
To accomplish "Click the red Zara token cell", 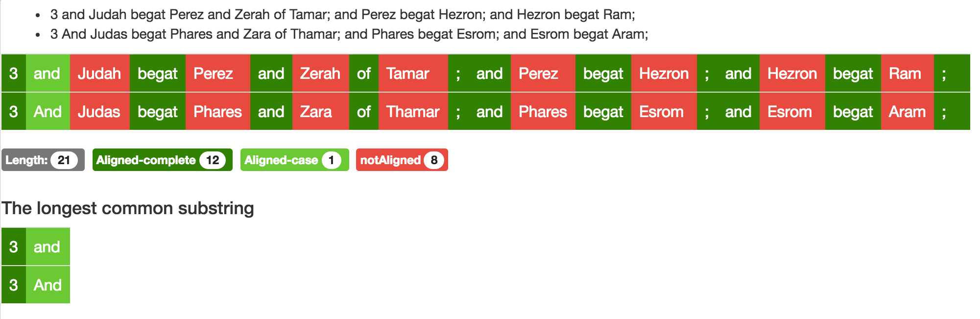I will click(x=320, y=112).
